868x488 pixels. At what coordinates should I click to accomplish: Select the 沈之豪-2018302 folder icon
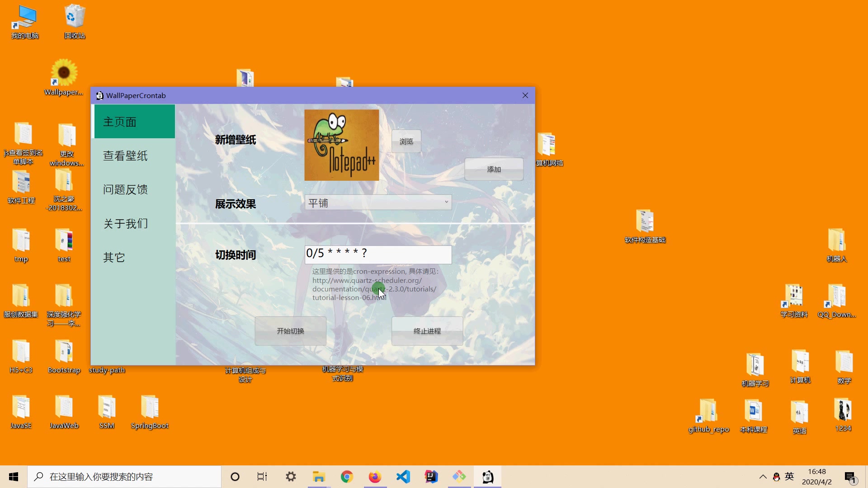[x=64, y=190]
